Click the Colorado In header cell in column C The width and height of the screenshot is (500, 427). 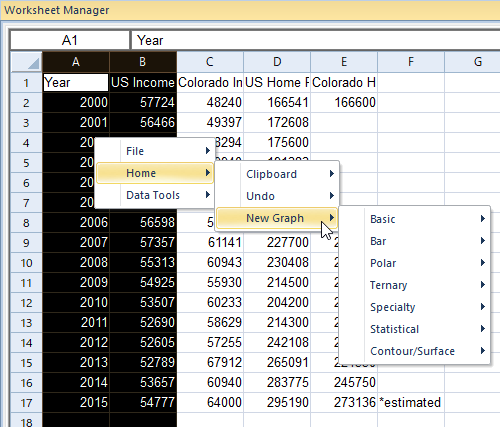[x=210, y=82]
